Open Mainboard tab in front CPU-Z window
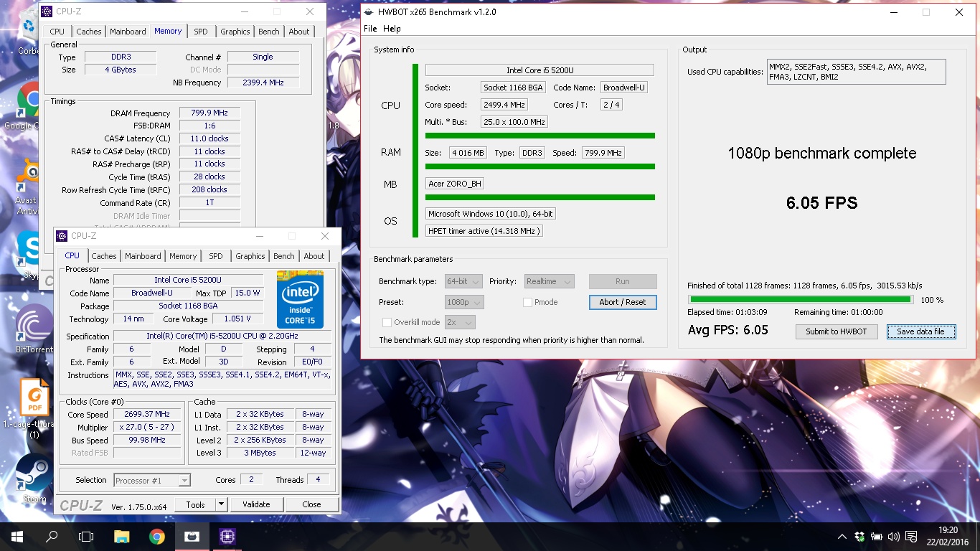This screenshot has width=980, height=551. coord(143,256)
